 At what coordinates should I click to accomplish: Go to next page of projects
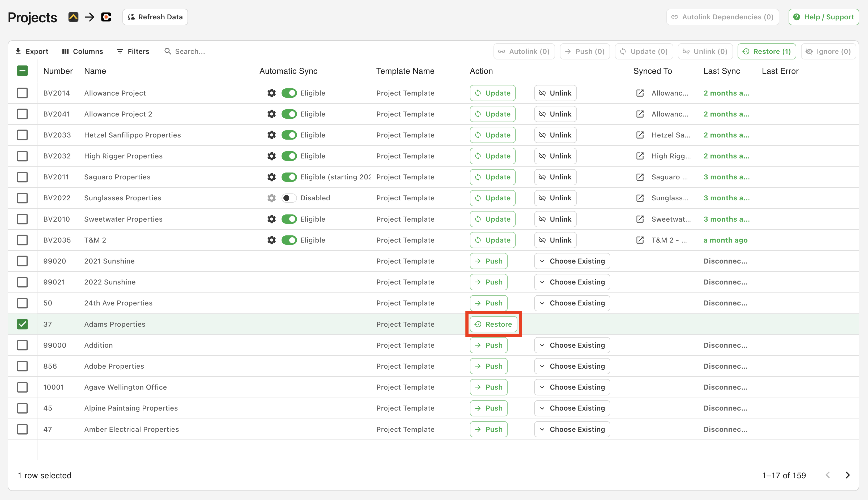tap(847, 475)
